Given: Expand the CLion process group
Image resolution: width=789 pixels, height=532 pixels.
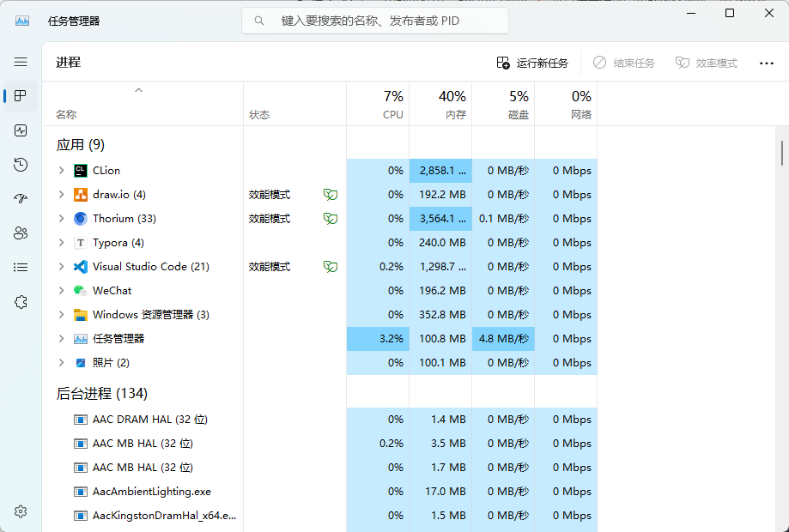Looking at the screenshot, I should 60,170.
